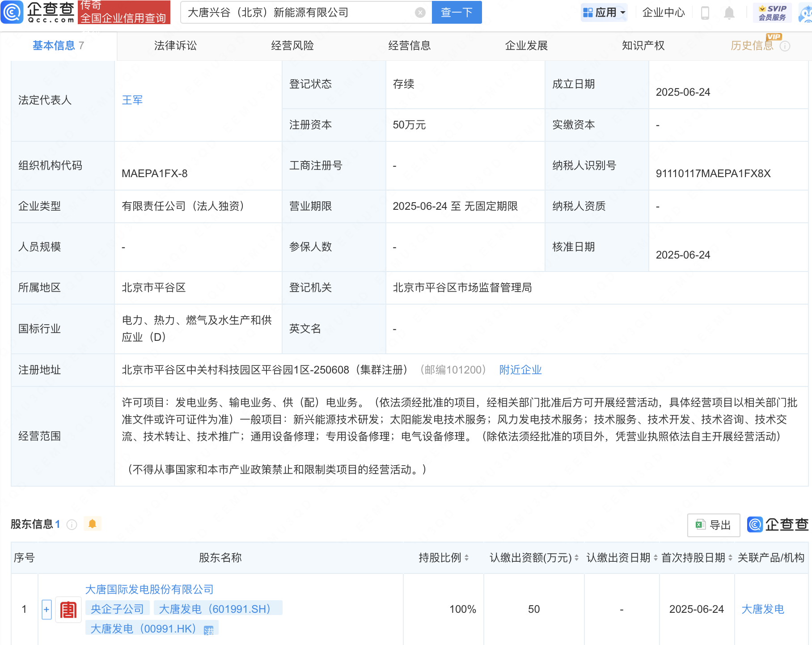Open the mobile phone icon in header
The height and width of the screenshot is (645, 812).
click(705, 13)
